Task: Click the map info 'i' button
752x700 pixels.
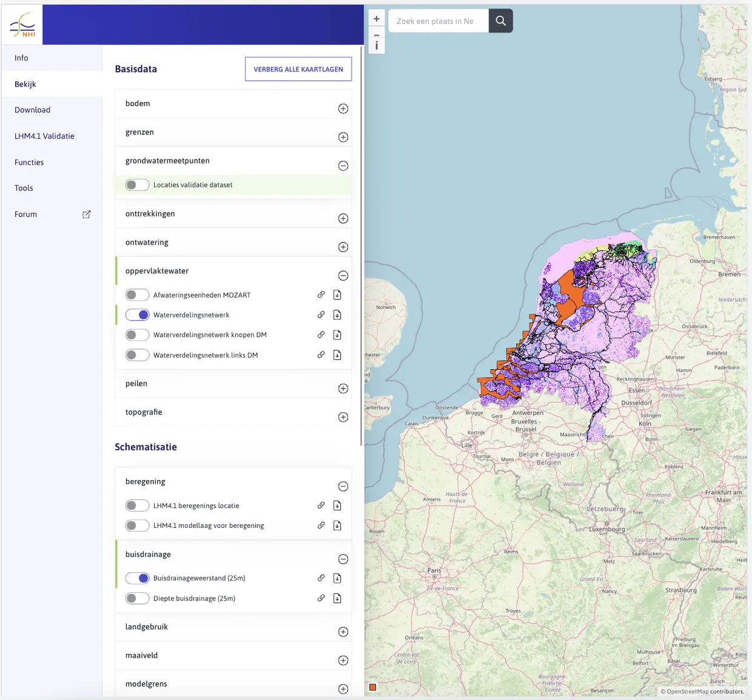Action: (377, 45)
